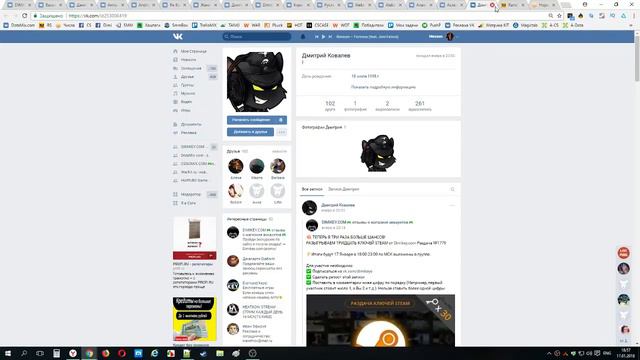Select the Все записи wall tab
This screenshot has height=360, width=640.
pos(312,189)
